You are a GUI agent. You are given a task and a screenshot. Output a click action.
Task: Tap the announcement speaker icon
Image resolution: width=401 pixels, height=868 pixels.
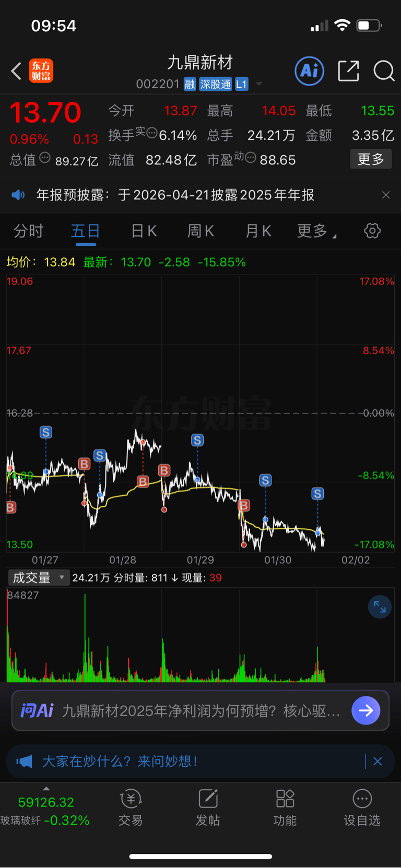tap(18, 195)
